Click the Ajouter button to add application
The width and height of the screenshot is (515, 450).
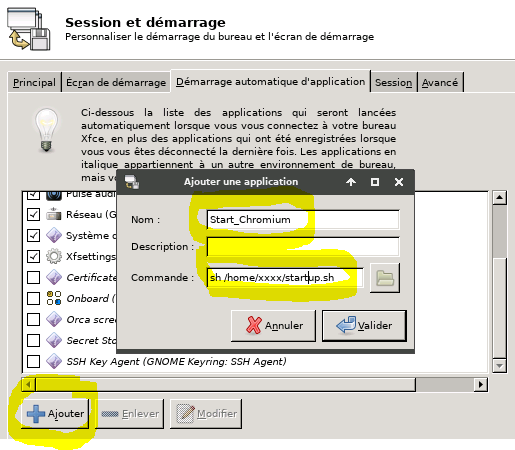55,414
